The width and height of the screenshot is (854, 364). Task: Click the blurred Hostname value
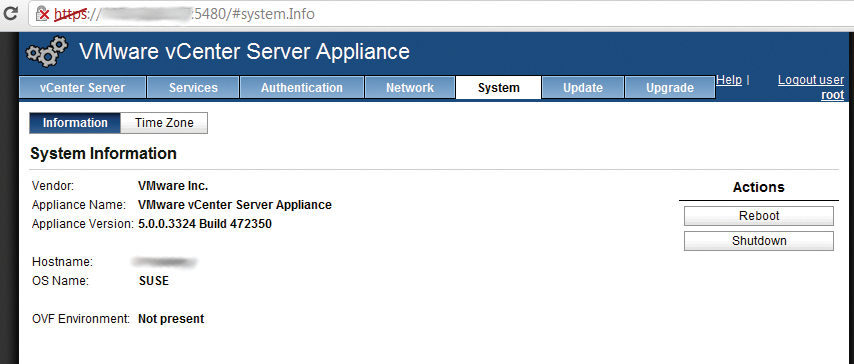coord(164,262)
